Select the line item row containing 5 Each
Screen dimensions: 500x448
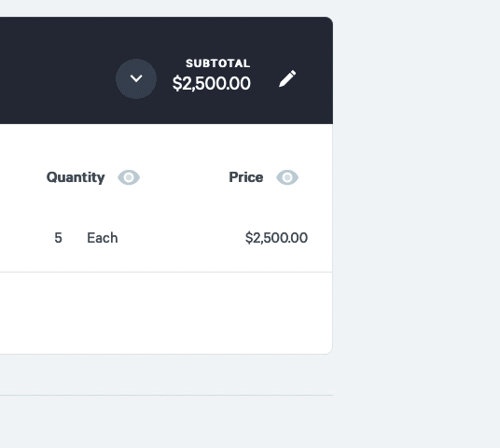[x=166, y=238]
